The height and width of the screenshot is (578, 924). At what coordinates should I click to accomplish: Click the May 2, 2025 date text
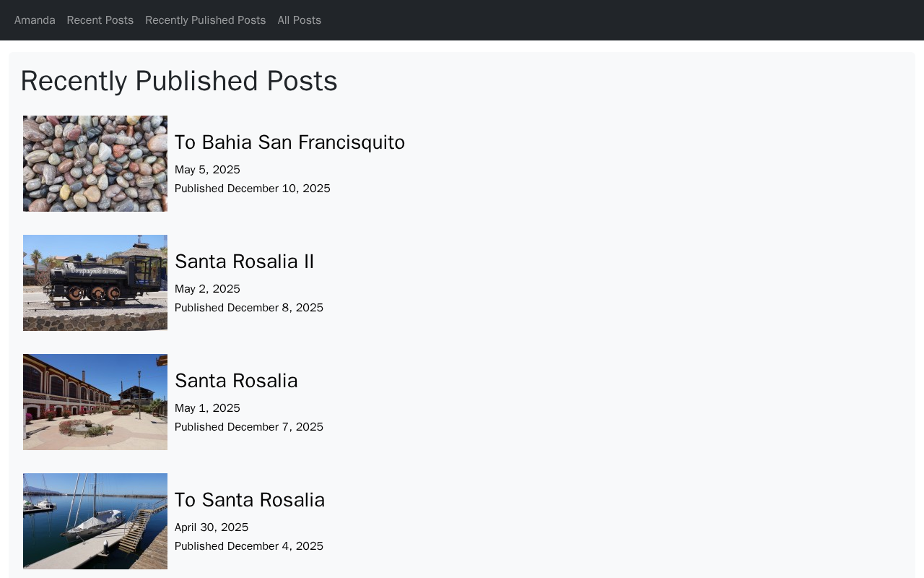point(207,289)
